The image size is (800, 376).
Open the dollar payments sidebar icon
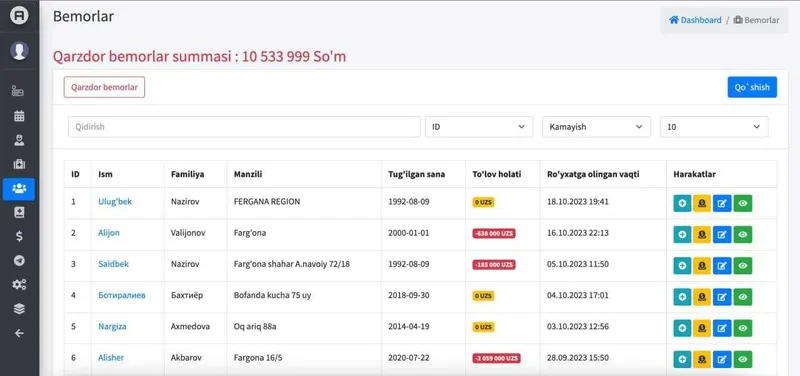(x=19, y=236)
